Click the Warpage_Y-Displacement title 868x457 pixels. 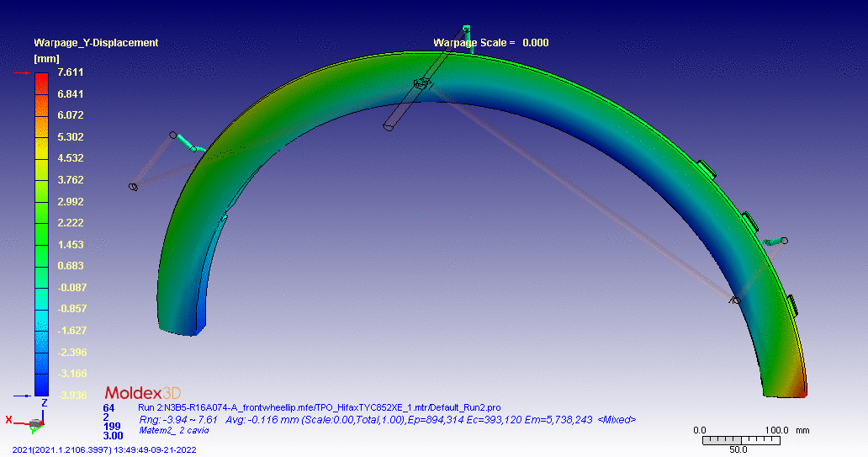[96, 43]
